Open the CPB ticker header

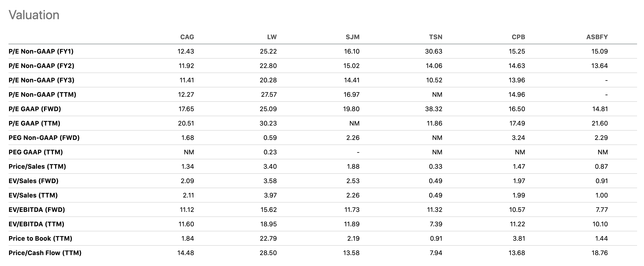pos(518,37)
